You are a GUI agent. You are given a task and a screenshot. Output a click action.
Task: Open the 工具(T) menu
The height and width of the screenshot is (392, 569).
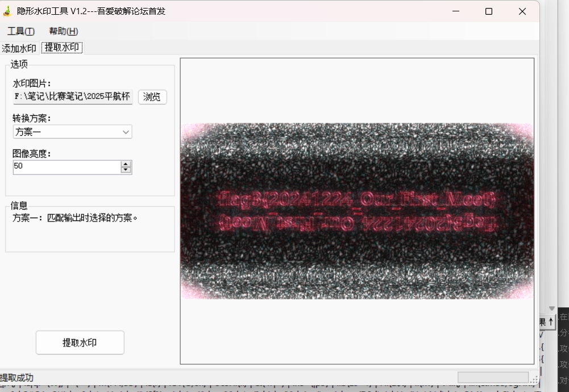point(21,31)
